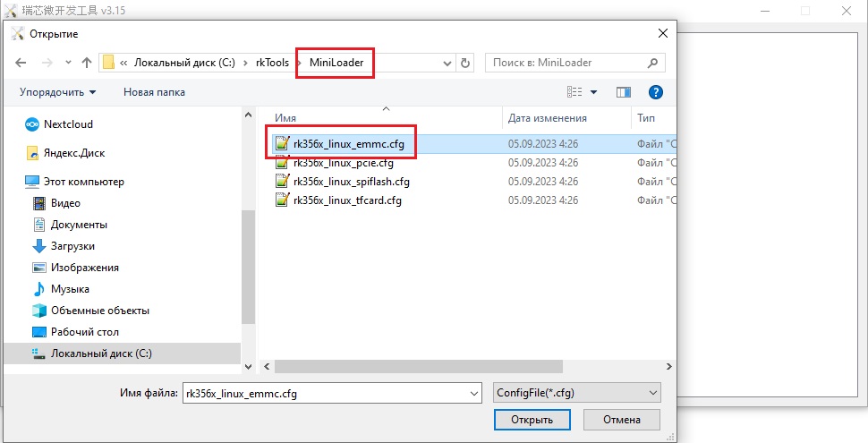Select Яндекс.Диск in the navigation pane
The width and height of the screenshot is (868, 443).
(x=74, y=153)
